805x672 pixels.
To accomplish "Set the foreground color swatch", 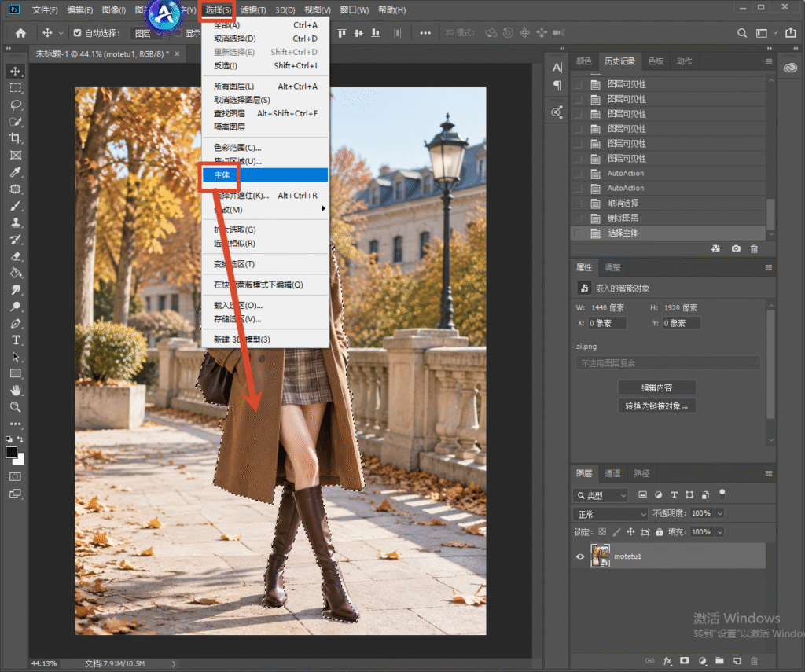I will click(x=11, y=452).
